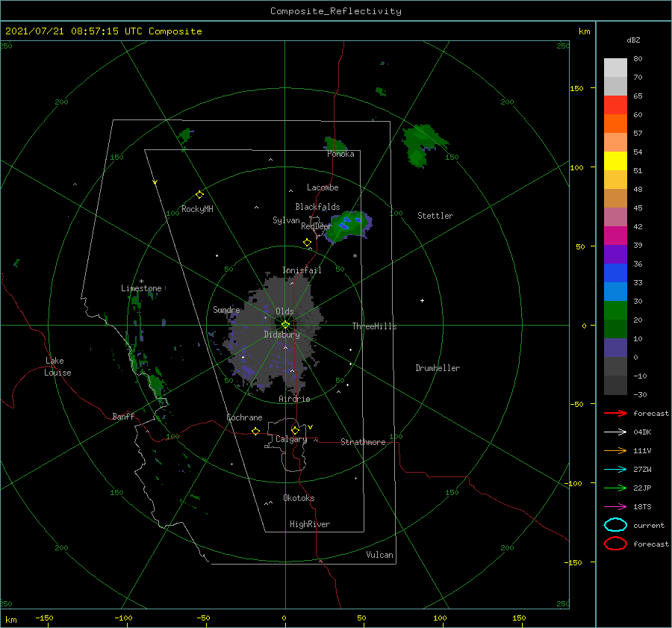The width and height of the screenshot is (672, 628).
Task: Click the gray clutter area around Didsbury
Action: pyautogui.click(x=274, y=332)
